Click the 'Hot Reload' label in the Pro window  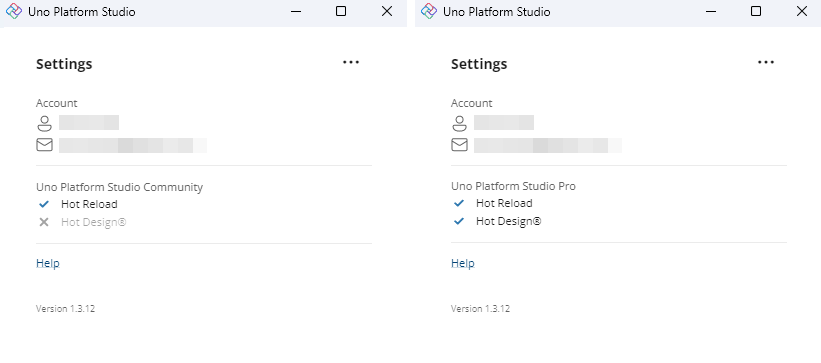[504, 203]
